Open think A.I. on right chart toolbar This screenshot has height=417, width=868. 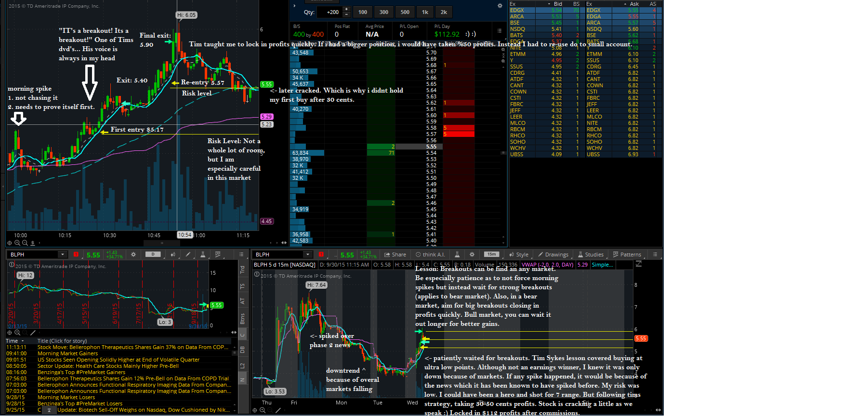click(431, 255)
